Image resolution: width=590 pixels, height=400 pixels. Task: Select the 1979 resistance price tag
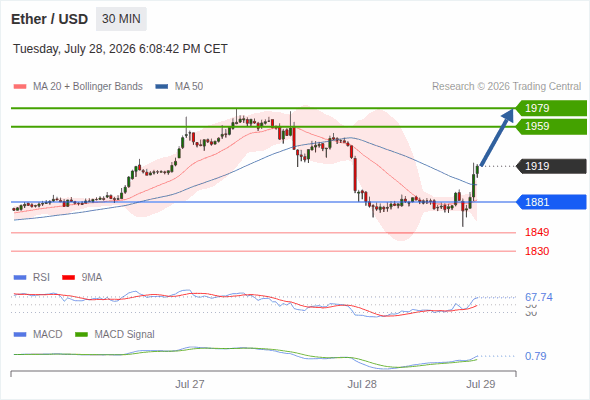551,108
